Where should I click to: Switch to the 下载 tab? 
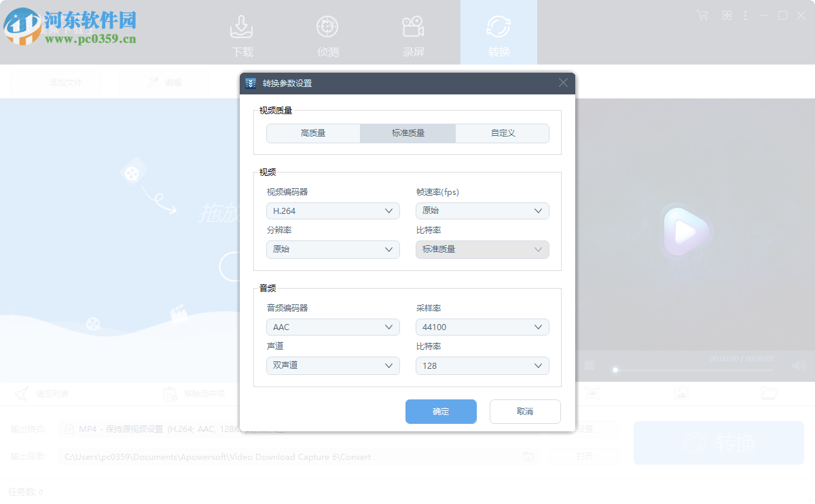[242, 32]
